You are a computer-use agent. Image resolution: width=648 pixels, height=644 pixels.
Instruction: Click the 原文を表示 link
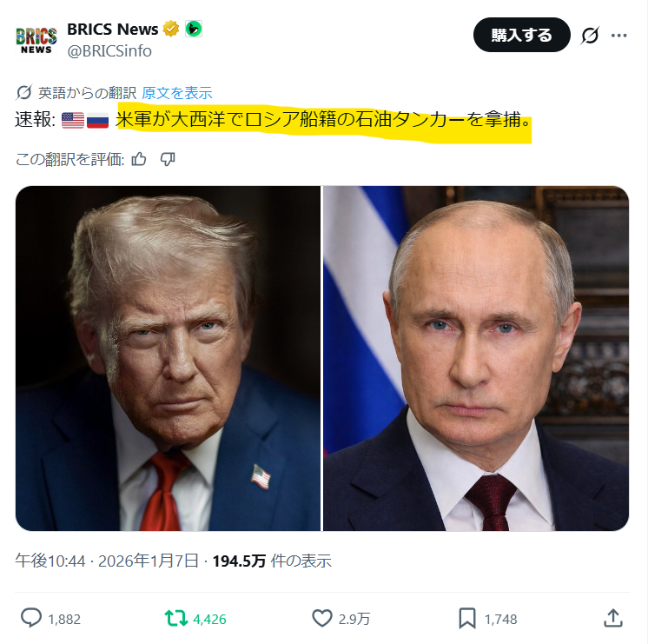tap(177, 93)
